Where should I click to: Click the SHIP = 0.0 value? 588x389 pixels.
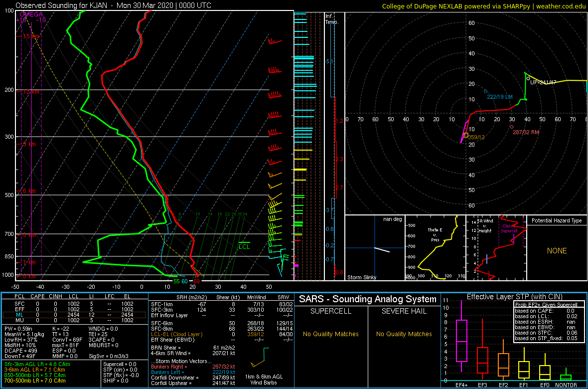pyautogui.click(x=116, y=381)
